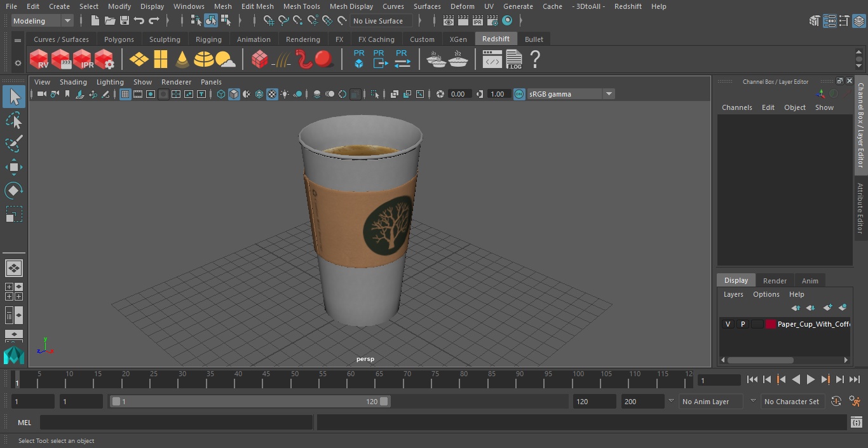Open the Redshift LOG file icon
The width and height of the screenshot is (868, 448).
[513, 60]
